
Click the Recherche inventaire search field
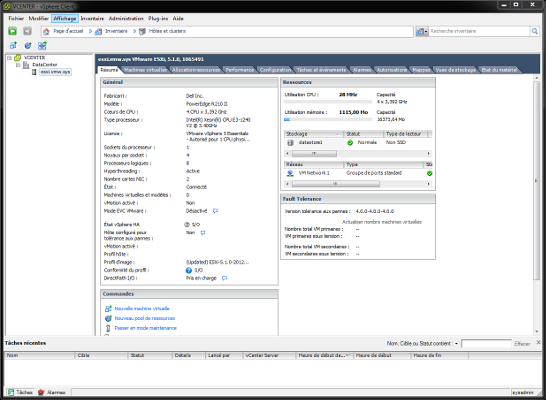click(x=479, y=31)
